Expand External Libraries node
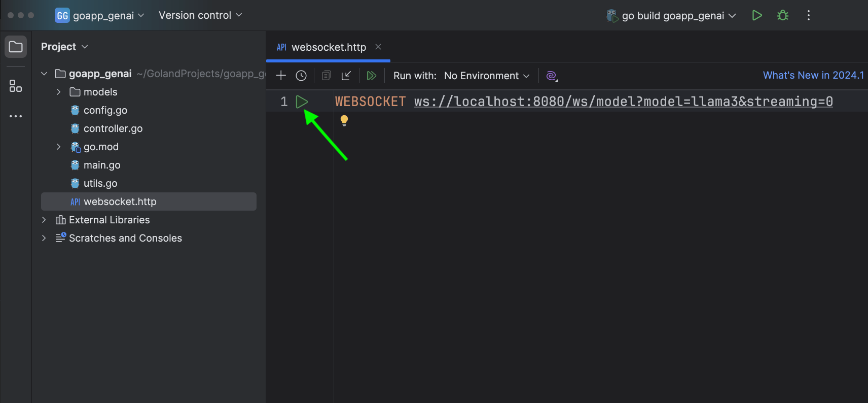 [44, 220]
